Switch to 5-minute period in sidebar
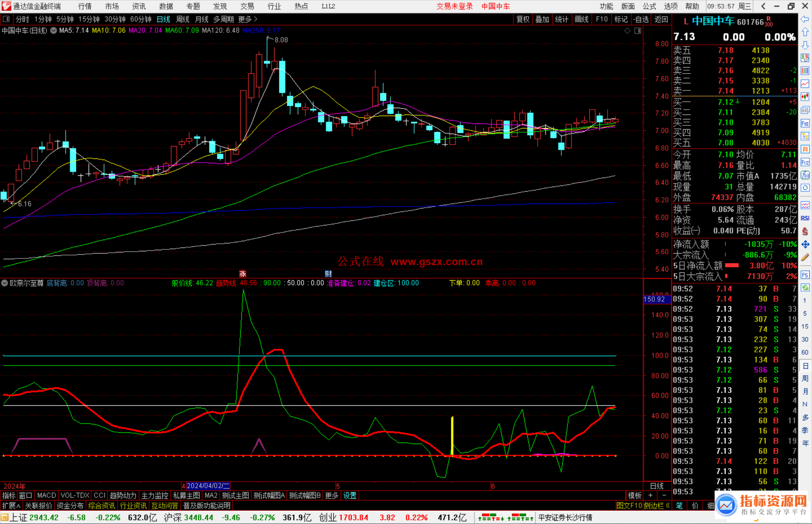The height and width of the screenshot is (524, 812). [x=804, y=313]
